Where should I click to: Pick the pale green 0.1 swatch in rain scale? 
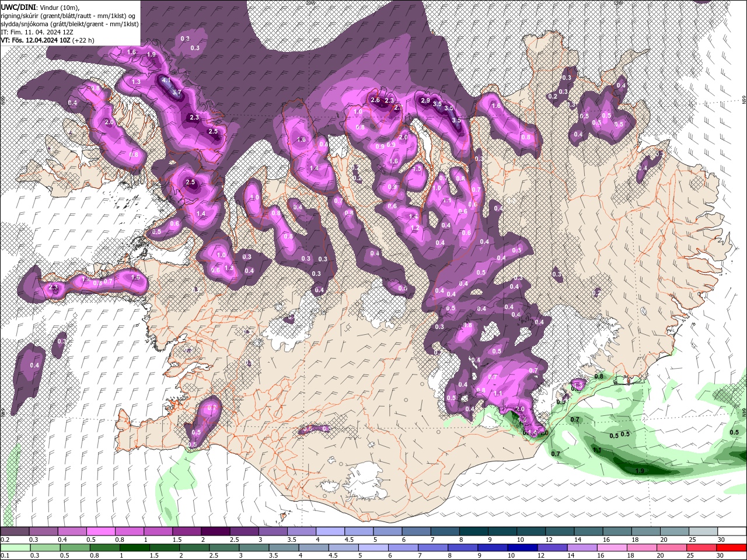[x=14, y=548]
